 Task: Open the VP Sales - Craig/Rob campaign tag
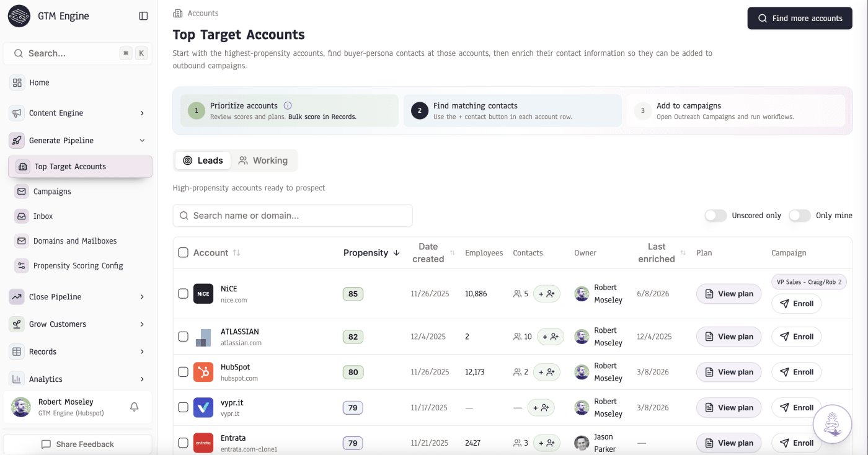click(x=809, y=281)
